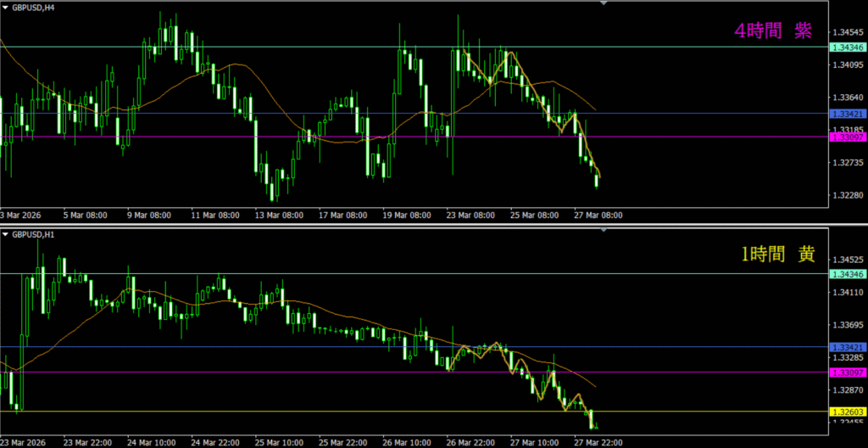Select the 1.34346 price tag on H4 chart

pyautogui.click(x=847, y=48)
